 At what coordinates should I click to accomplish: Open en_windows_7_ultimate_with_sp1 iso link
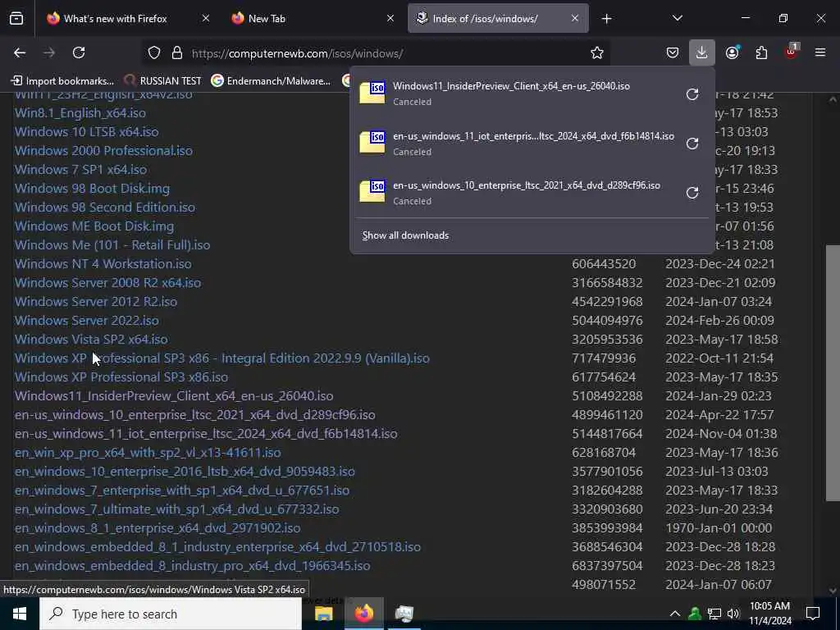pos(177,509)
